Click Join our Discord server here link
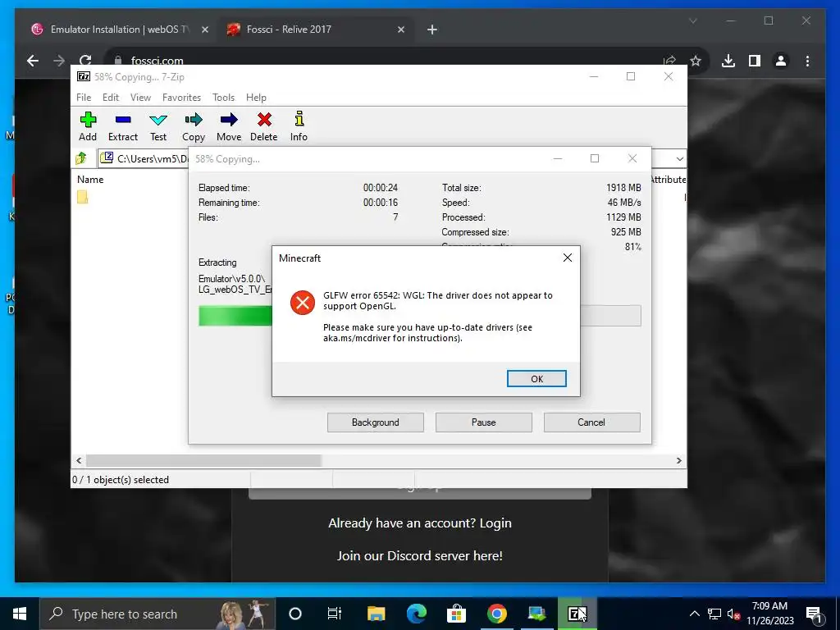 (x=419, y=555)
